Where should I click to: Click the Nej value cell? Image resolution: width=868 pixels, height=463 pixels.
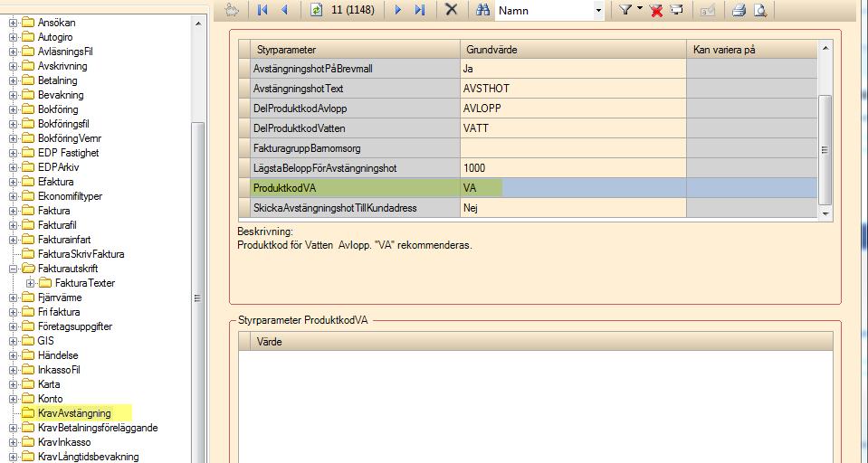(573, 208)
